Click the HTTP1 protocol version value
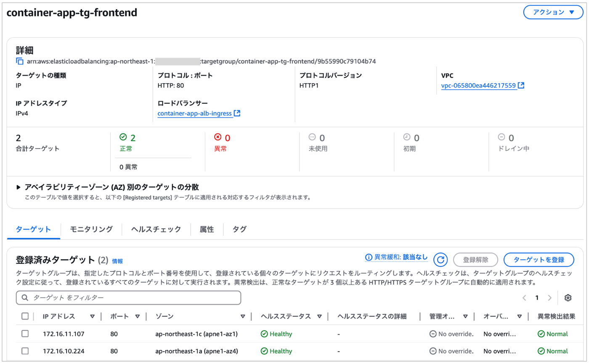Viewport: 589px width, 364px height. tap(310, 85)
